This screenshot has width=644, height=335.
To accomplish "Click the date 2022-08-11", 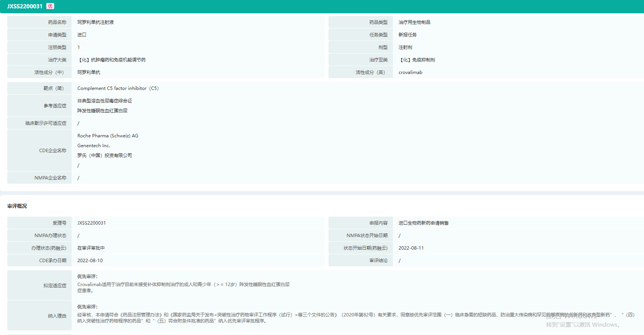I will pos(411,248).
